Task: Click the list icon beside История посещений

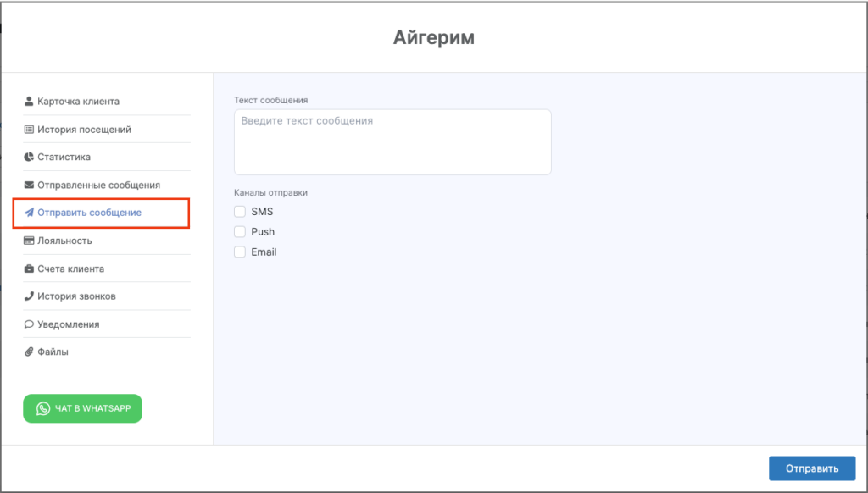Action: point(29,130)
